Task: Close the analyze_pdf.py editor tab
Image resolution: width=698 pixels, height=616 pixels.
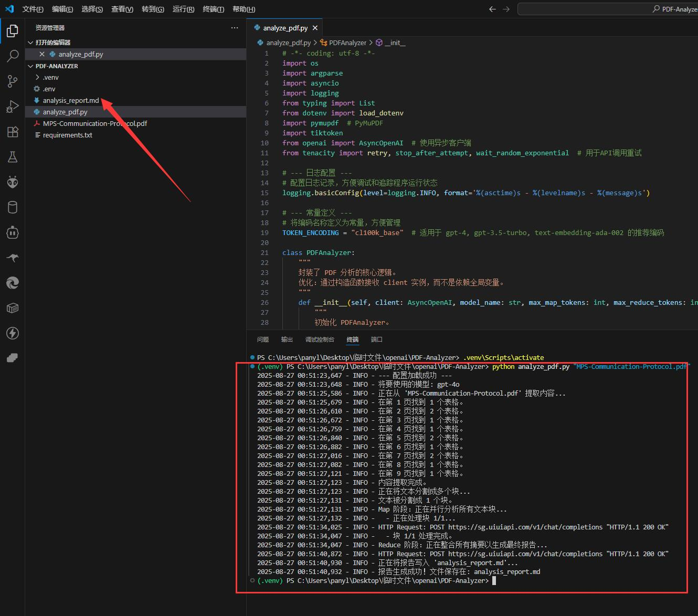Action: pyautogui.click(x=315, y=28)
